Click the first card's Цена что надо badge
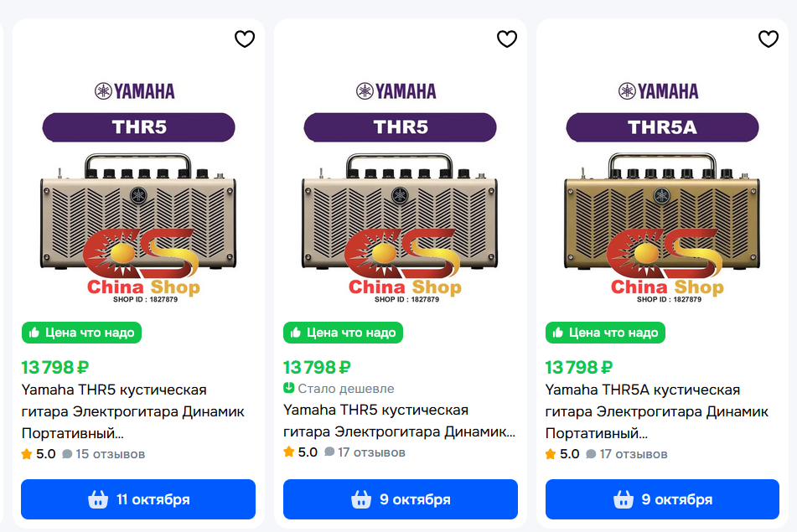Image resolution: width=797 pixels, height=532 pixels. tap(81, 333)
